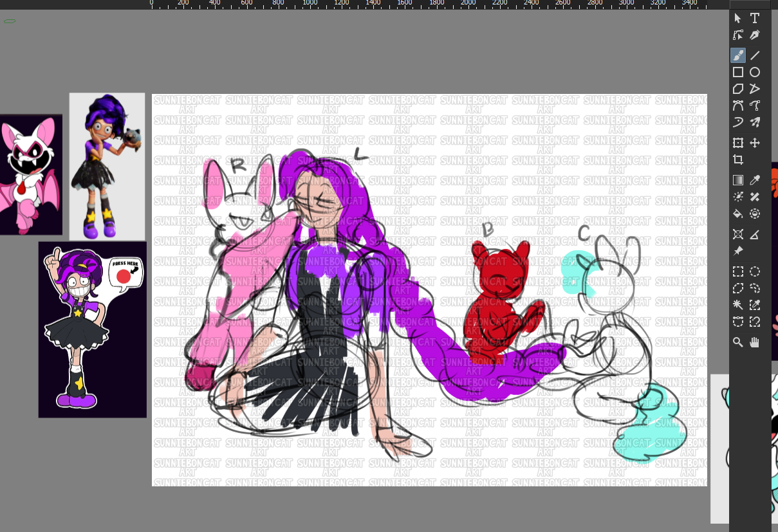Select the Crop tool

[738, 160]
